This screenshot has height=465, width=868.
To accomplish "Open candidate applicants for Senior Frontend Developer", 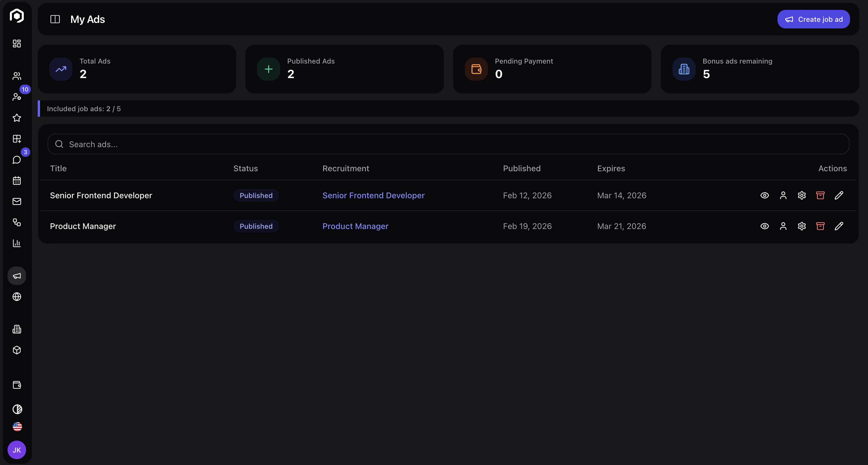I will [x=783, y=195].
